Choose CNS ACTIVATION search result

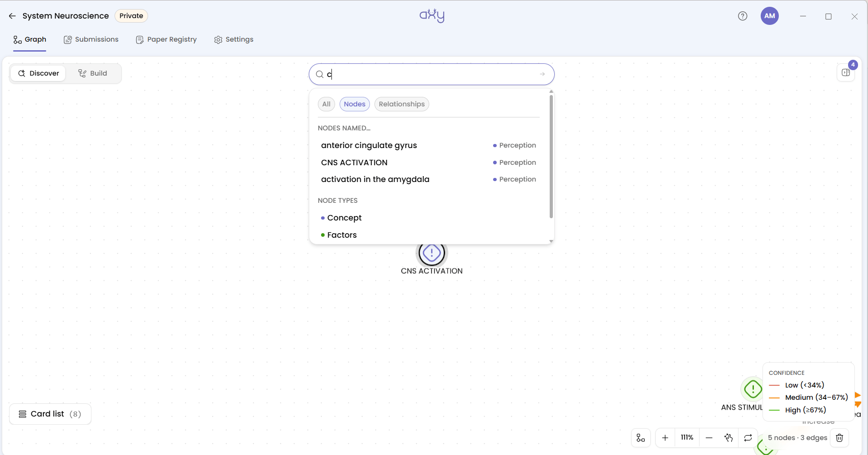[x=428, y=163]
